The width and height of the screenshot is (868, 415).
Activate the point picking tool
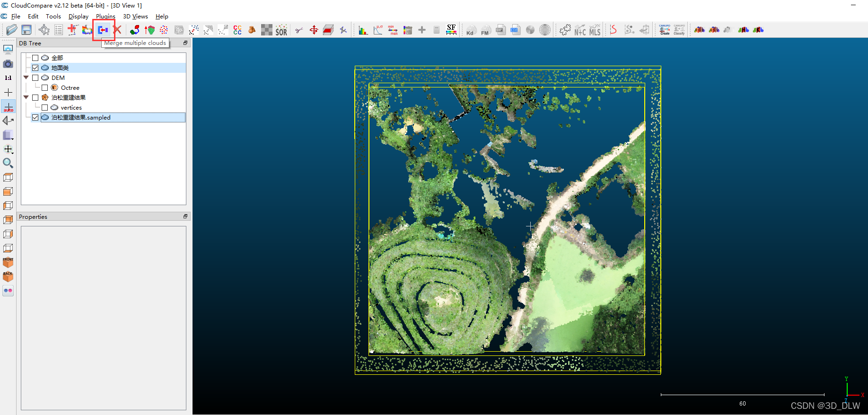(x=44, y=30)
